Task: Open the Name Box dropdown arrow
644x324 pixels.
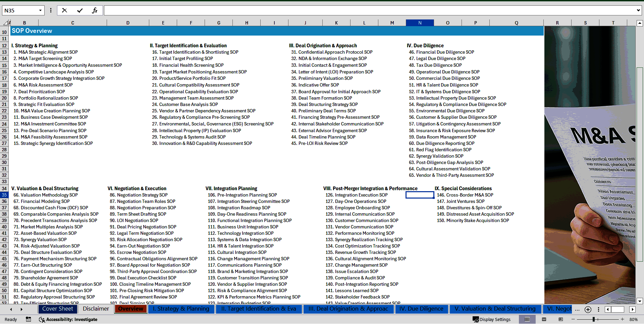Action: (x=40, y=10)
